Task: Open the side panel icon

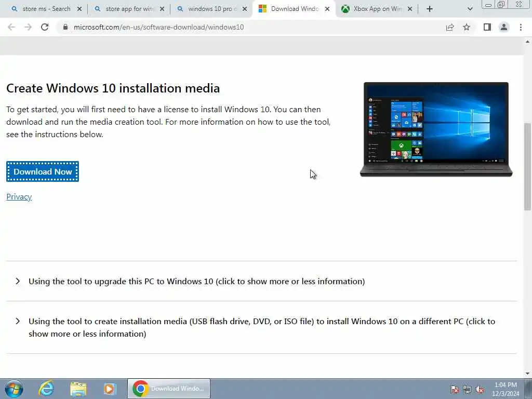Action: point(487,27)
